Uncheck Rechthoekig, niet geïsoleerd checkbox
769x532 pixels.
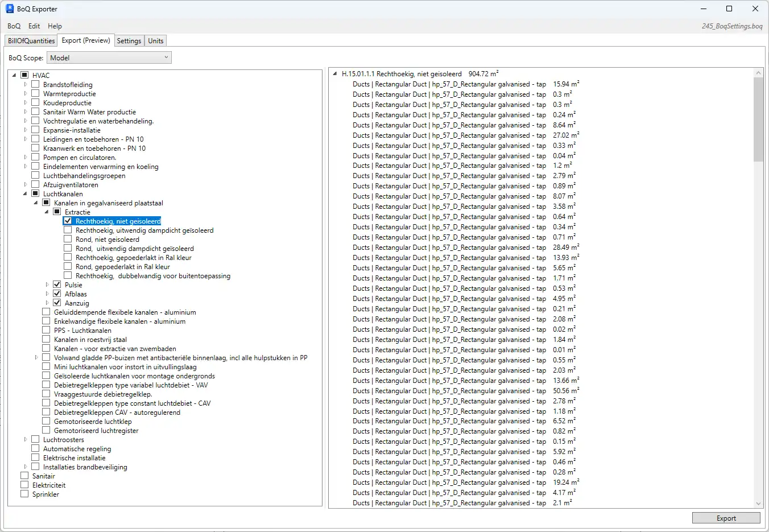click(x=68, y=221)
